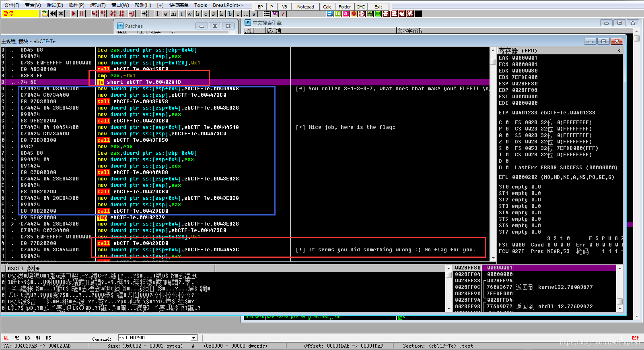
Task: Click the debugging options list icon
Action: (x=267, y=14)
